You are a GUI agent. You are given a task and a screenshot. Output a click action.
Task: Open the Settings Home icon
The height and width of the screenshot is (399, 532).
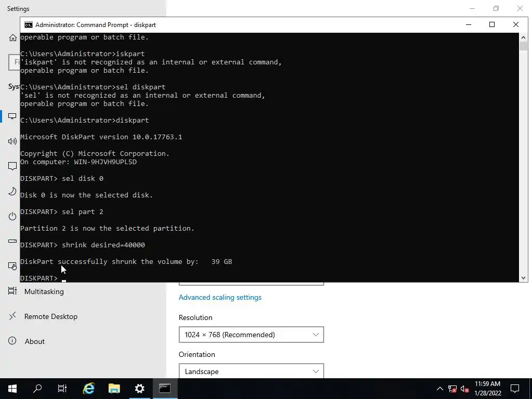[12, 37]
